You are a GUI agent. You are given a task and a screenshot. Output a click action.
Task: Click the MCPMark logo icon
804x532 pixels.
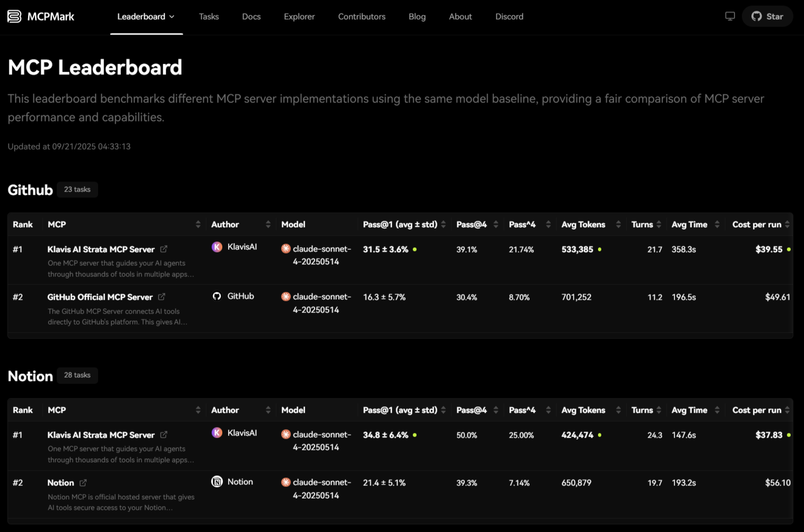click(14, 16)
